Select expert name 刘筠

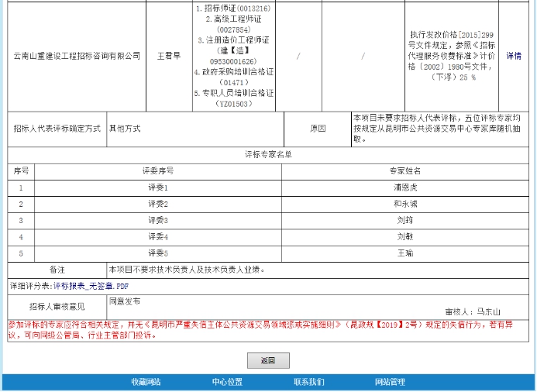click(404, 220)
